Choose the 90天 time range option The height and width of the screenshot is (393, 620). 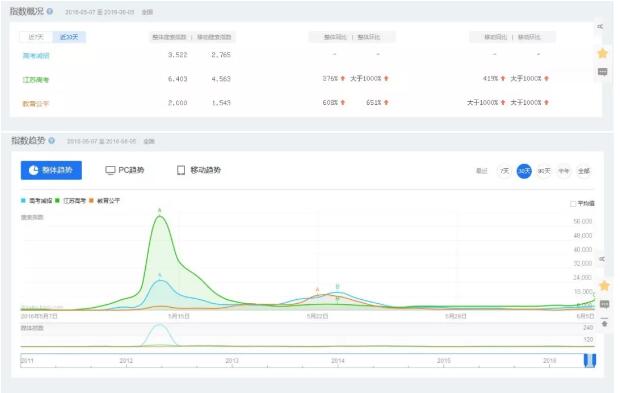544,171
